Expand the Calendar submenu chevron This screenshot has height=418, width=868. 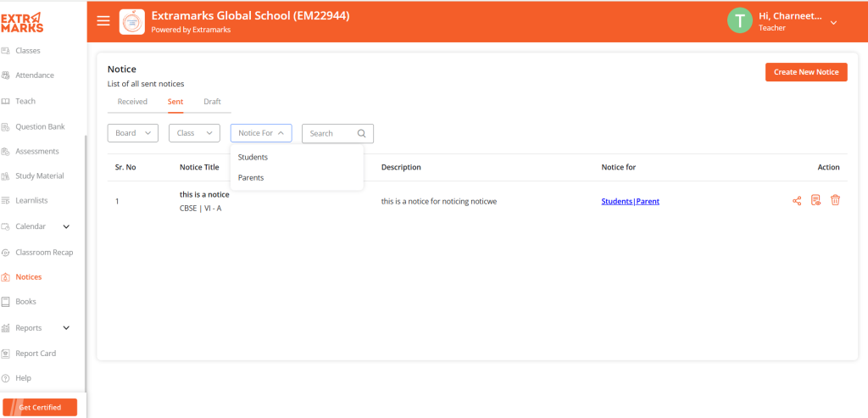(66, 226)
